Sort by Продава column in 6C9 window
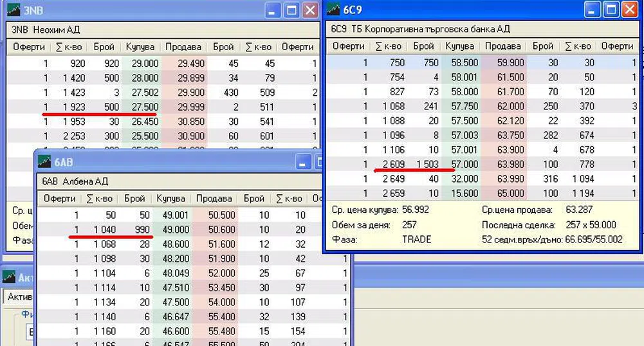The width and height of the screenshot is (644, 346). pos(502,46)
